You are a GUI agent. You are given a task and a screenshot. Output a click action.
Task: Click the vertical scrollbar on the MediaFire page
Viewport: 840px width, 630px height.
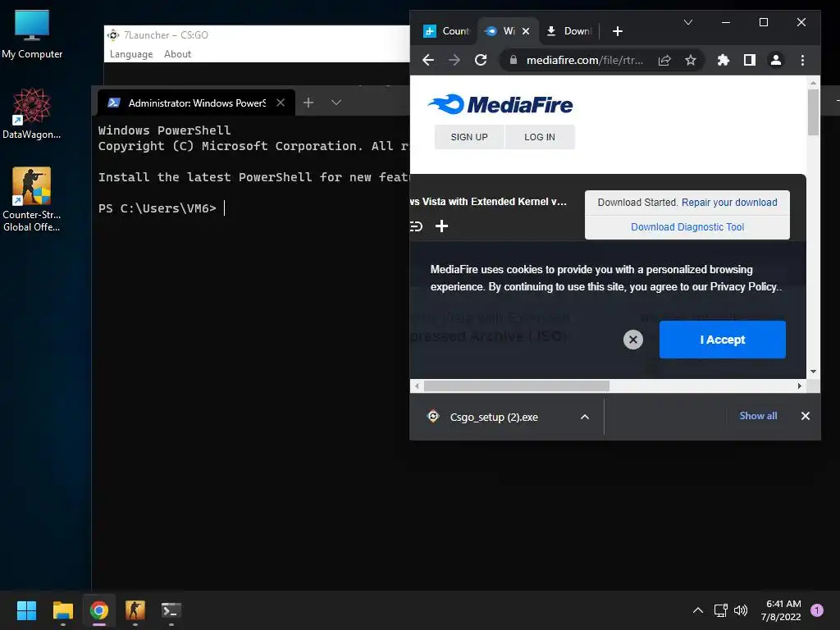(813, 112)
